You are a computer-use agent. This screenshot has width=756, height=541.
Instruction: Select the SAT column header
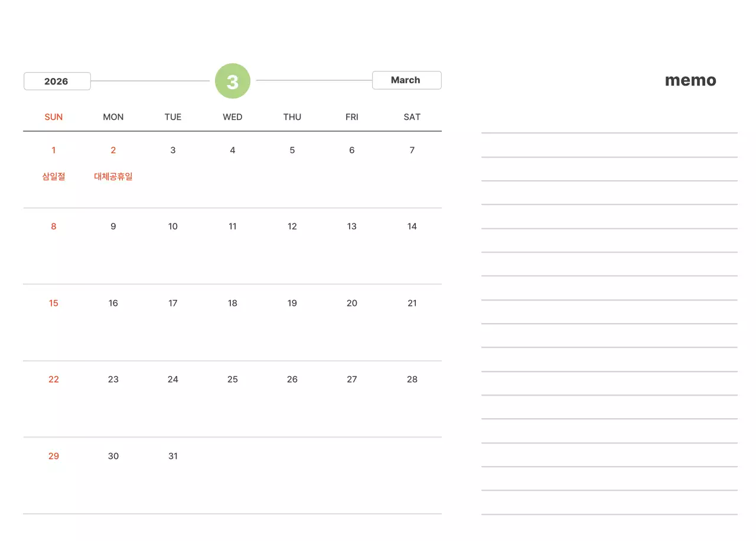click(x=412, y=117)
